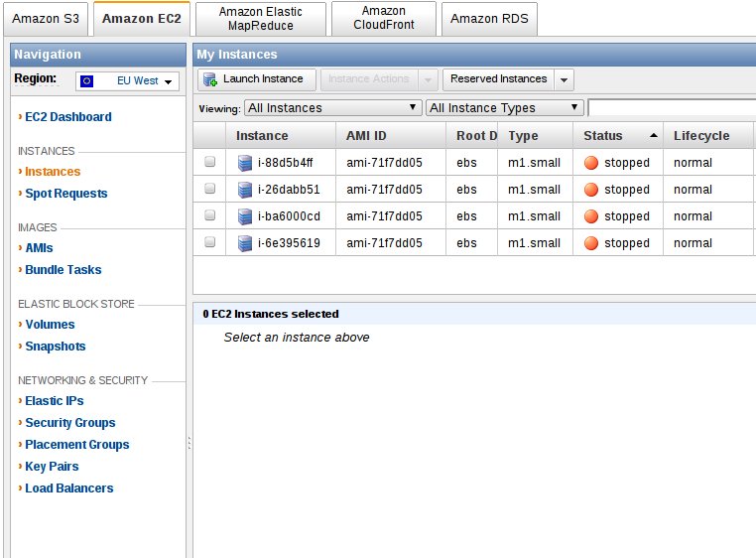
Task: Go to Security Groups
Action: coord(70,423)
